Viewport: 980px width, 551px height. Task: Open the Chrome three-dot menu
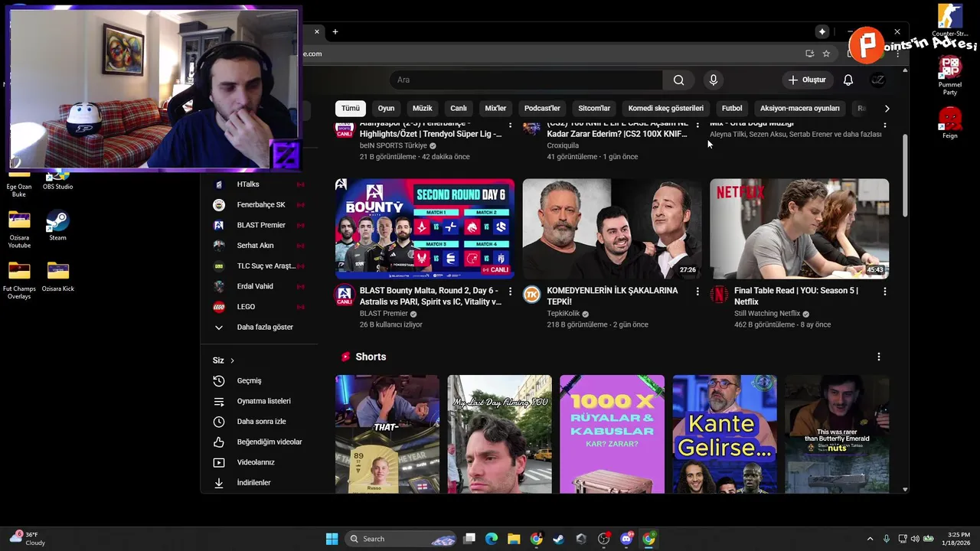pyautogui.click(x=897, y=54)
